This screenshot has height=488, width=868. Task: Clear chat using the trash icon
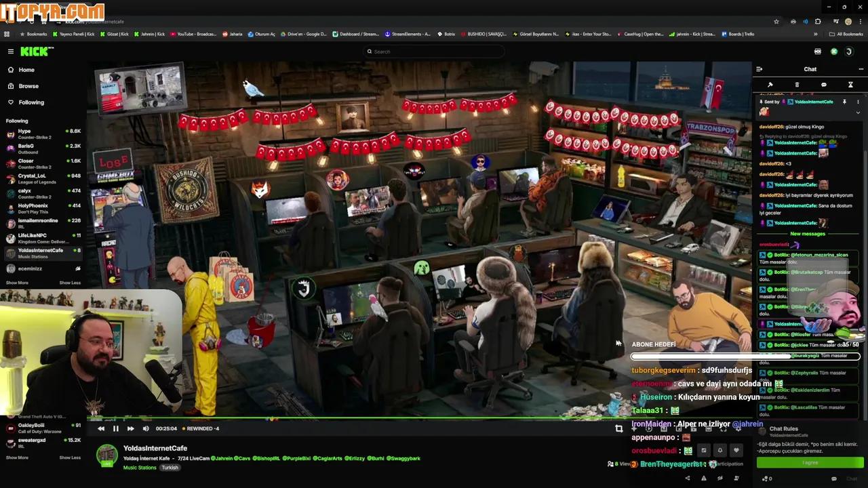coord(797,85)
